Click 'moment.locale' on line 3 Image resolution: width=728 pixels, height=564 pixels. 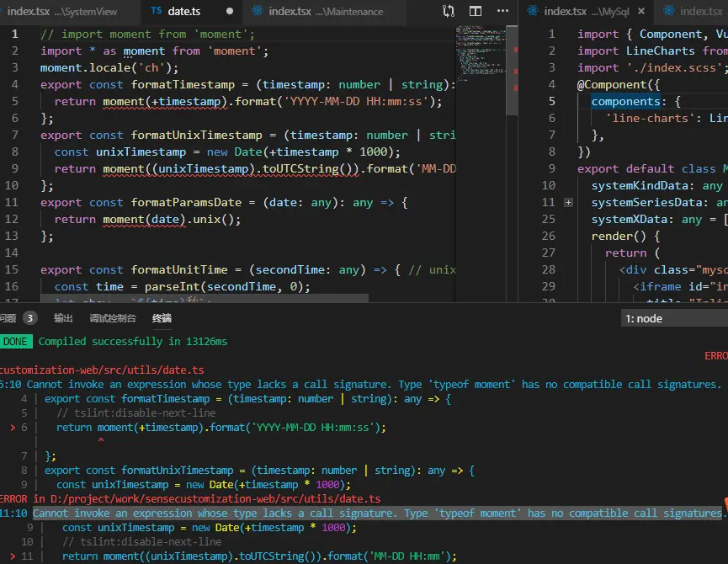[86, 68]
